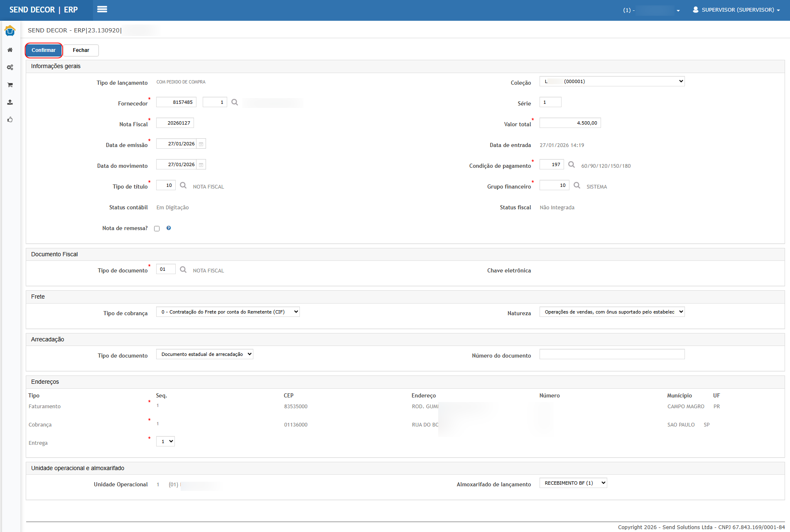This screenshot has height=532, width=790.
Task: Click the upload icon in sidebar
Action: 10,102
